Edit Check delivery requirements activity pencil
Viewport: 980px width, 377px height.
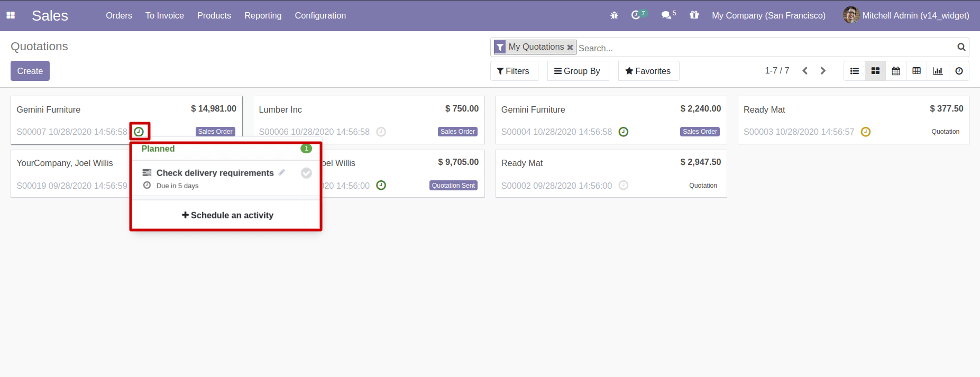282,172
